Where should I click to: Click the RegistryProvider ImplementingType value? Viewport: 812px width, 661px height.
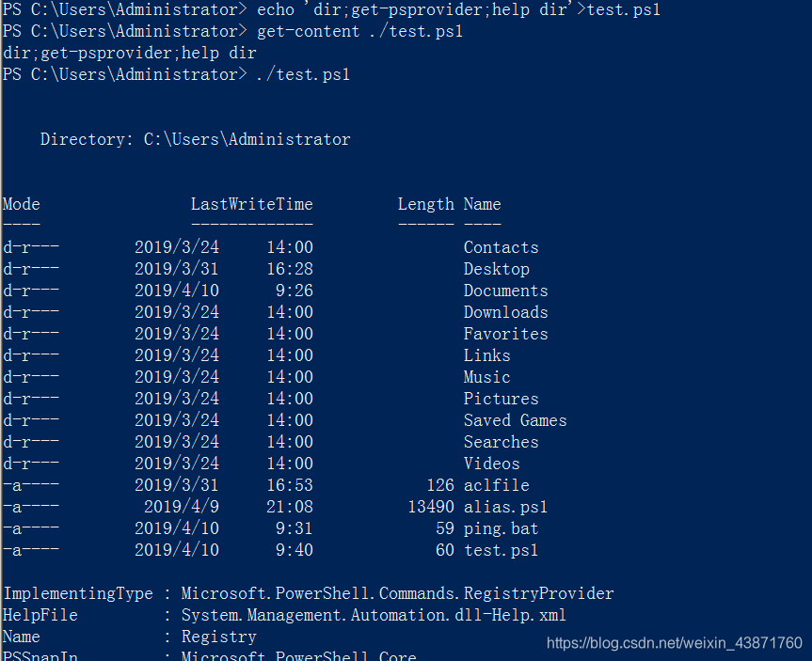[x=397, y=593]
